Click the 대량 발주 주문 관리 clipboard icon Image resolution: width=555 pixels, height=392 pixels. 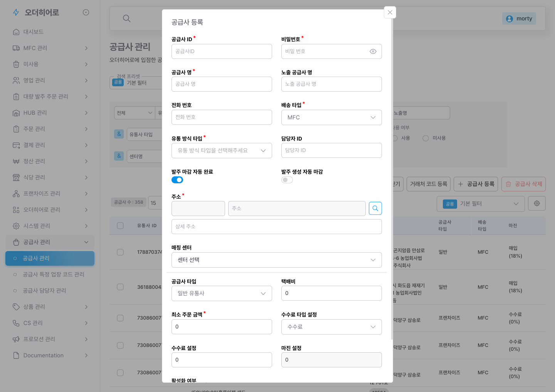16,97
